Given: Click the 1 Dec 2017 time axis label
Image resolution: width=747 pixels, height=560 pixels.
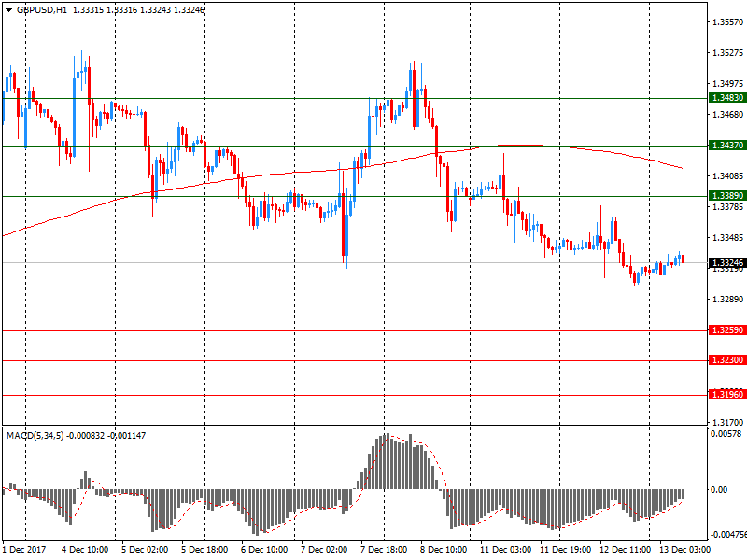Looking at the screenshot, I should (24, 550).
